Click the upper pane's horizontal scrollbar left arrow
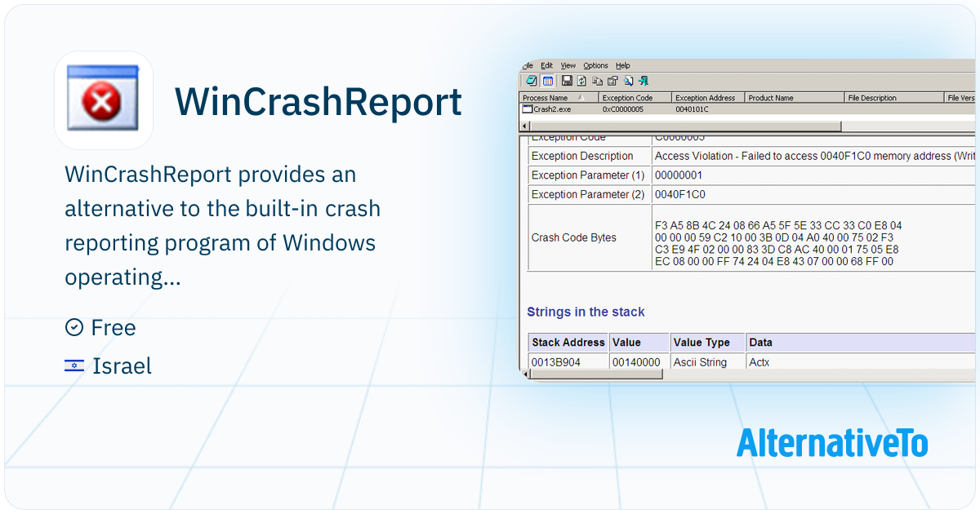The image size is (980, 514). (524, 126)
